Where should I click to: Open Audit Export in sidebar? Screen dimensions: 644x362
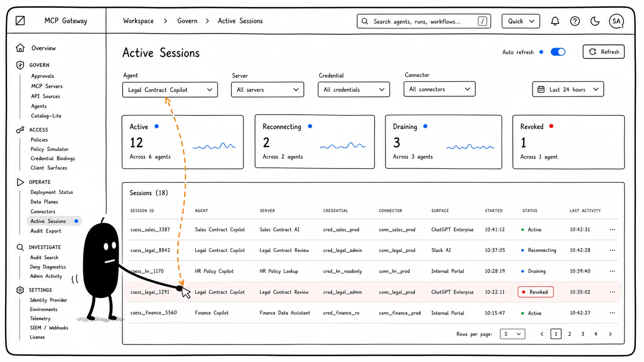45,231
